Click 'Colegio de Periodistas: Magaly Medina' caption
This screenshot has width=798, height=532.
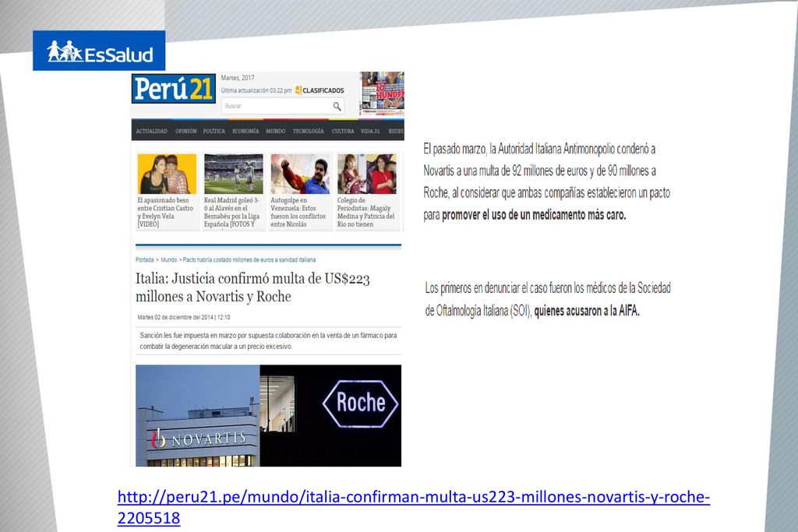(366, 212)
